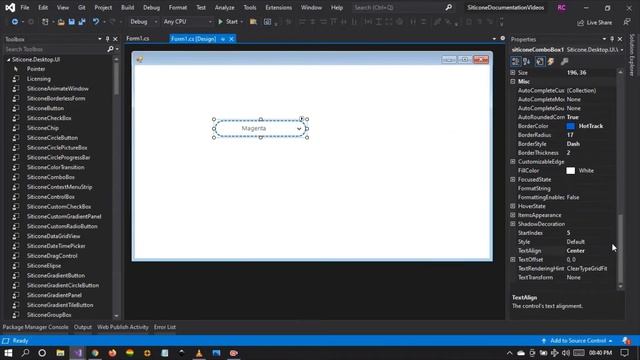Open the Web Publish Activity tab
The height and width of the screenshot is (360, 640).
click(x=123, y=327)
